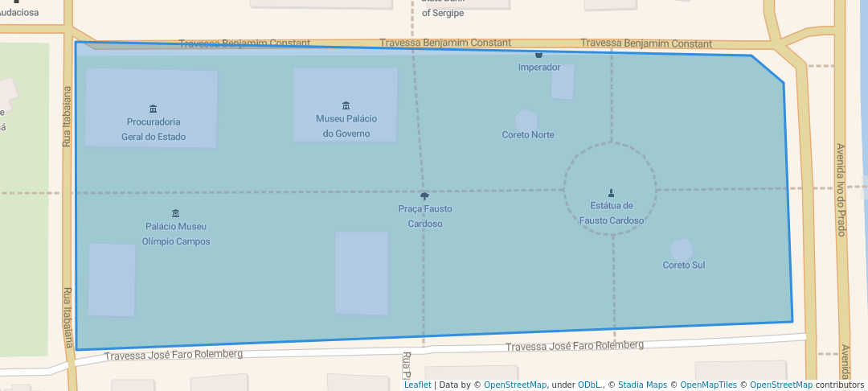This screenshot has width=868, height=391.
Task: Click the right Travessa Benjamim Constant street label
Action: 646,43
